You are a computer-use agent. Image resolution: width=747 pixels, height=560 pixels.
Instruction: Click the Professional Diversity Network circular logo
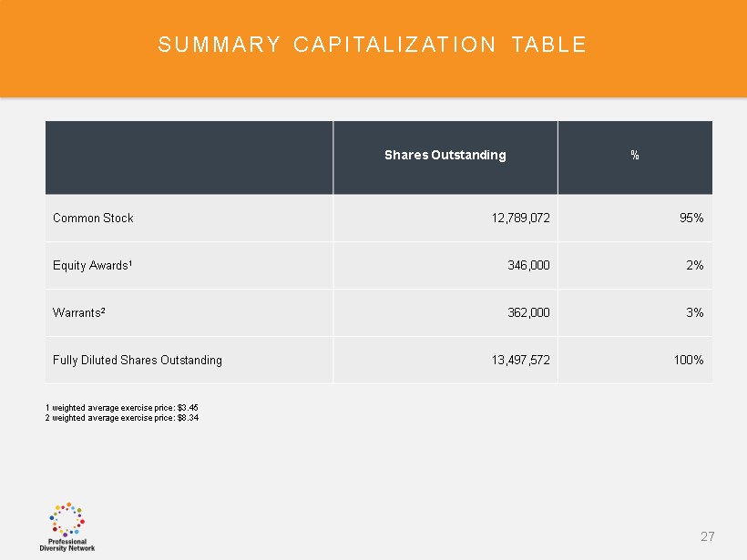point(67,518)
